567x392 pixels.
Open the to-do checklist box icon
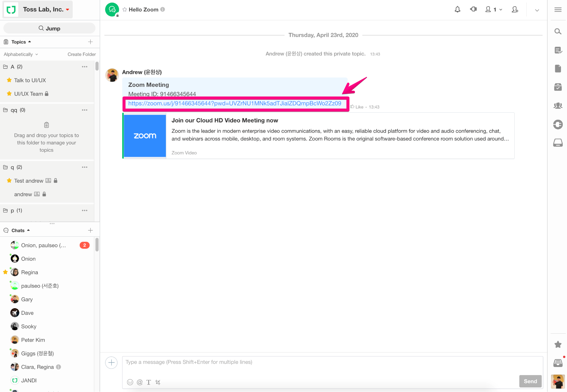pos(558,87)
